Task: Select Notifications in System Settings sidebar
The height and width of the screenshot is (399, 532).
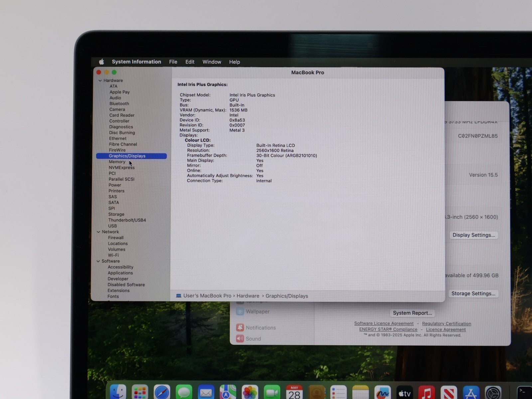Action: tap(261, 328)
